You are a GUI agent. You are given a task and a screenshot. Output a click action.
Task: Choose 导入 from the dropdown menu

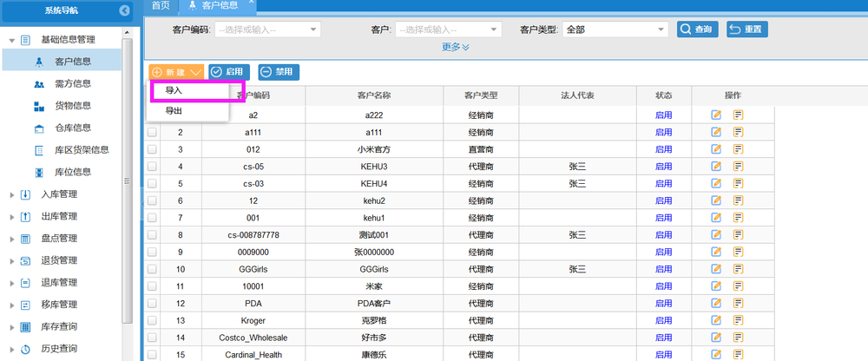coord(174,90)
